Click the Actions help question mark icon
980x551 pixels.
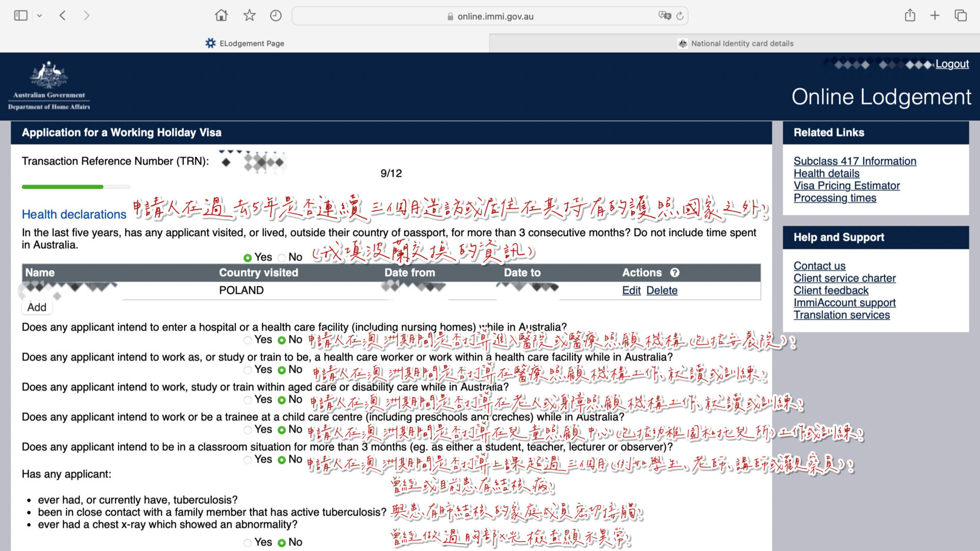[x=675, y=272]
